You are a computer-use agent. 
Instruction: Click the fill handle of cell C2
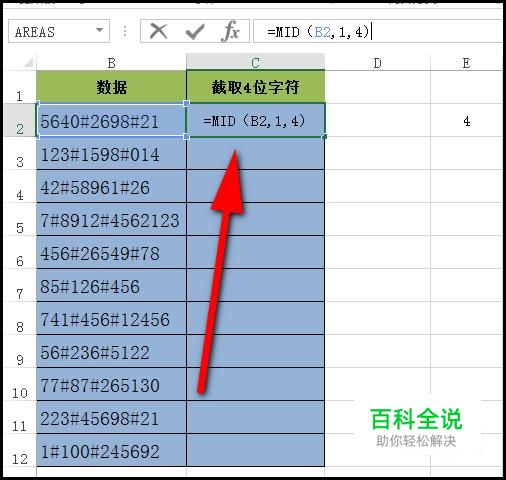325,137
